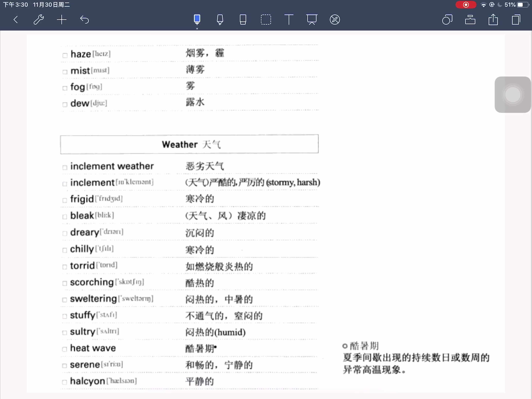
Task: Check the box beside fog
Action: [x=65, y=88]
